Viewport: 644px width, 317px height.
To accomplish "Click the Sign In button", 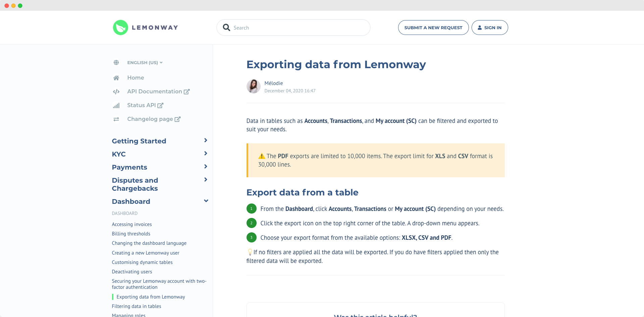I will 490,28.
